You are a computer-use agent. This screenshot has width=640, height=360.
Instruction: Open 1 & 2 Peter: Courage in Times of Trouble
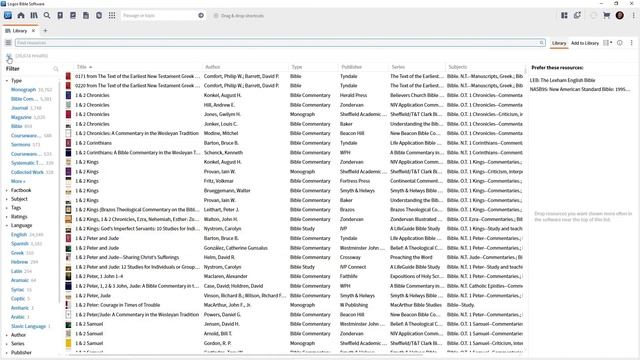click(x=295, y=305)
